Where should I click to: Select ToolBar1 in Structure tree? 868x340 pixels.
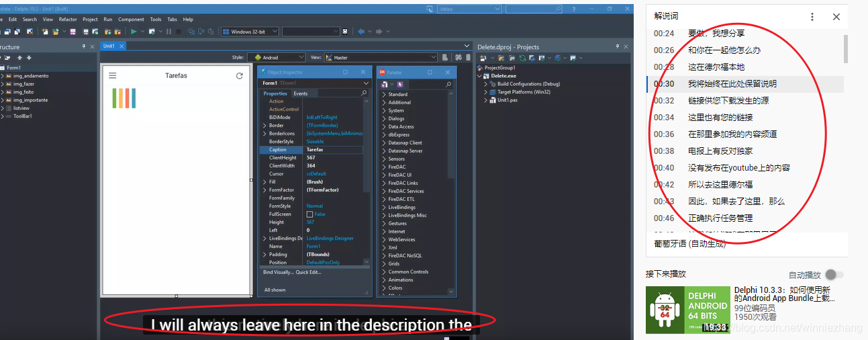(x=23, y=116)
